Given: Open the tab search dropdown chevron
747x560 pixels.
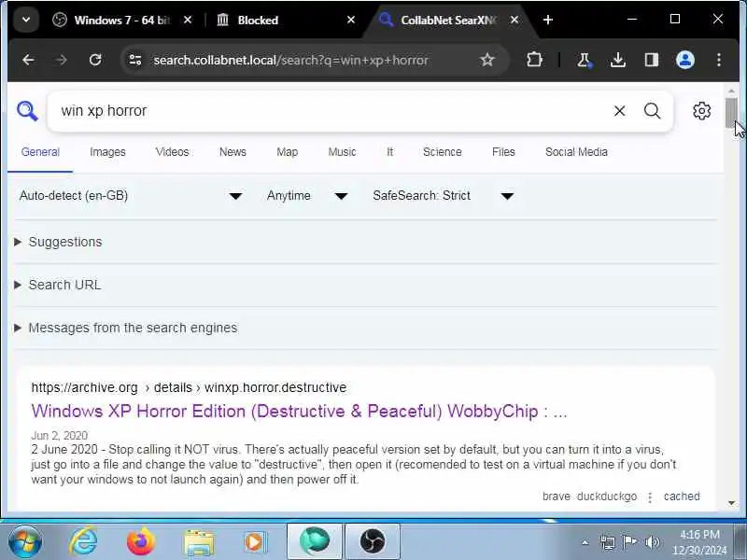Looking at the screenshot, I should point(26,20).
